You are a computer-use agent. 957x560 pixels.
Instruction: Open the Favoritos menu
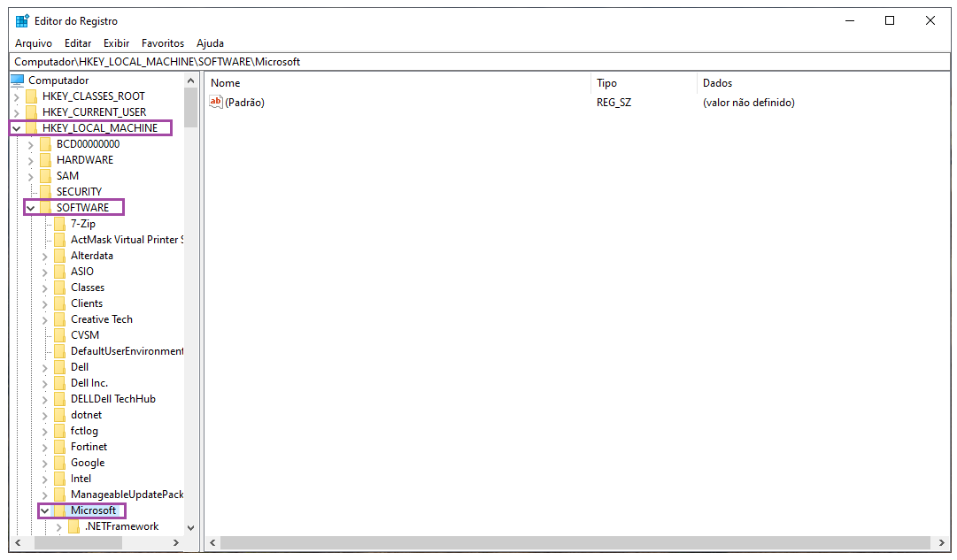pos(162,43)
